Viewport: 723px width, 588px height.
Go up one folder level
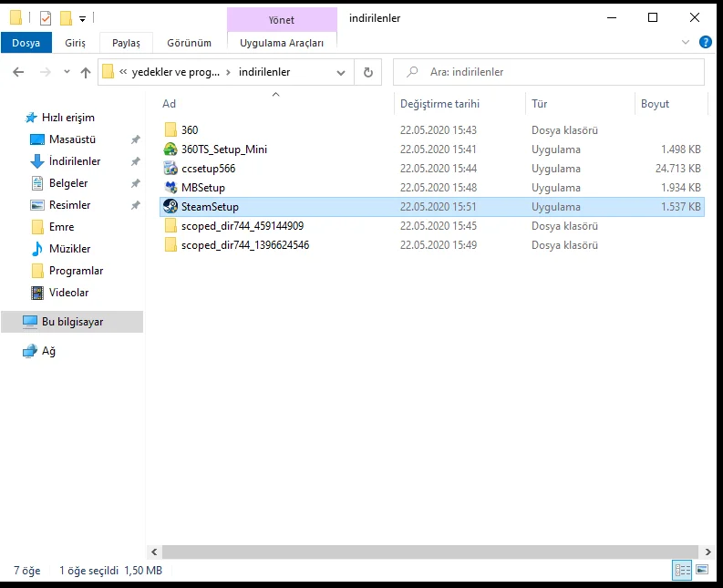[x=86, y=72]
